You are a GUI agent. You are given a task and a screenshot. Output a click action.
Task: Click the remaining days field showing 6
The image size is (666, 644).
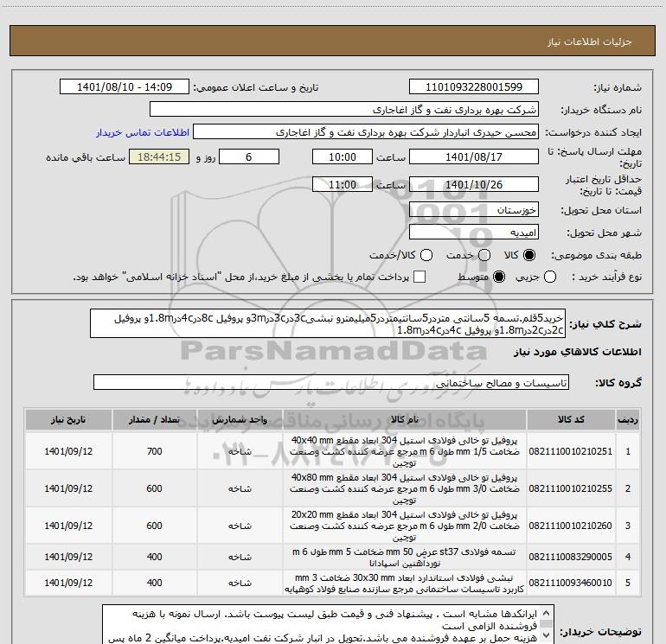249,157
